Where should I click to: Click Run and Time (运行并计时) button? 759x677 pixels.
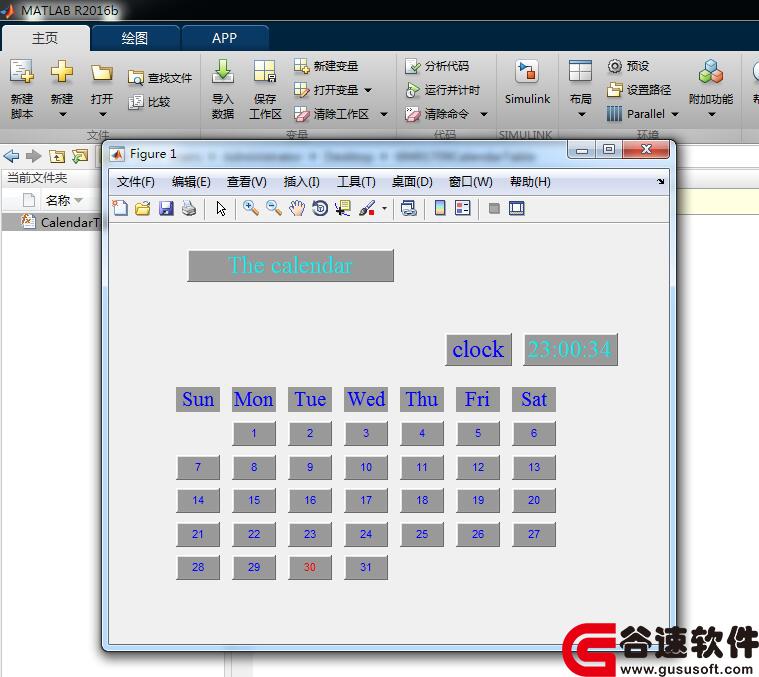click(x=442, y=90)
